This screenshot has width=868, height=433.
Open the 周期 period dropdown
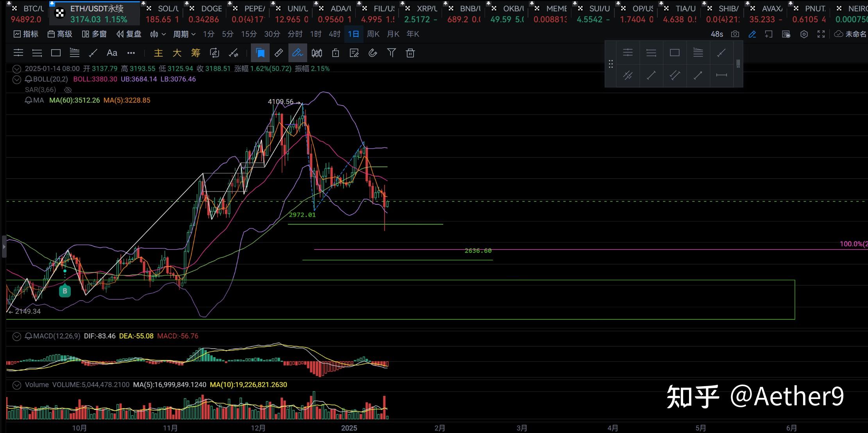184,34
